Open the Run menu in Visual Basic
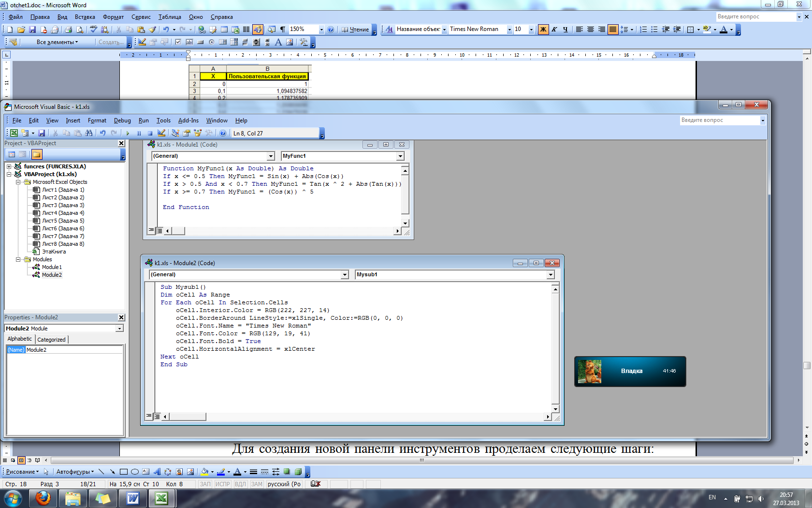Screen dimensions: 812x508 pyautogui.click(x=144, y=120)
